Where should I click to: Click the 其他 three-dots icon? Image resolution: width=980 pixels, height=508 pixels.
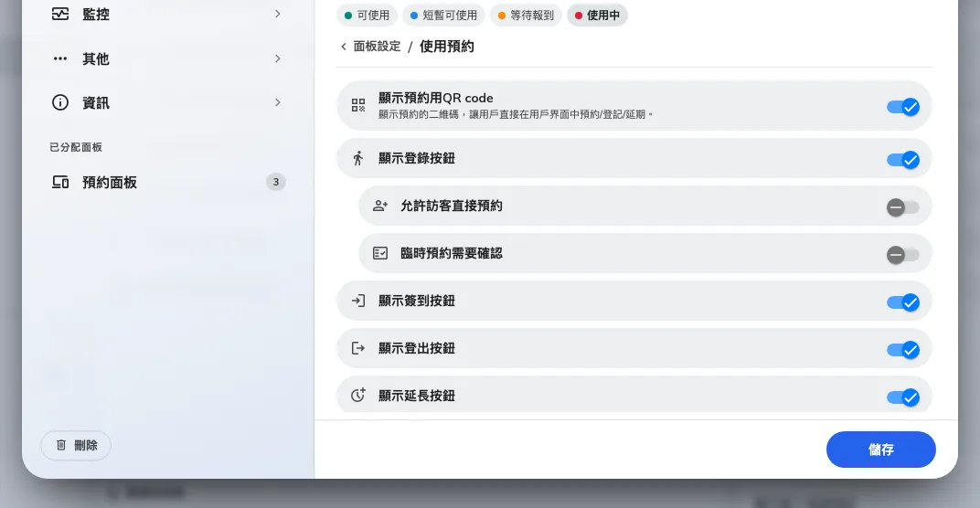tap(60, 58)
